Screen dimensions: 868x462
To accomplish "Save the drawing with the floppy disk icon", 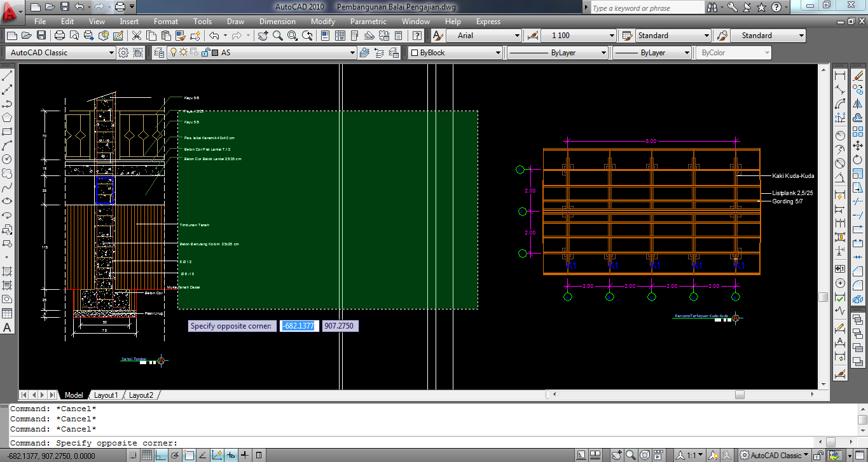I will (x=40, y=36).
